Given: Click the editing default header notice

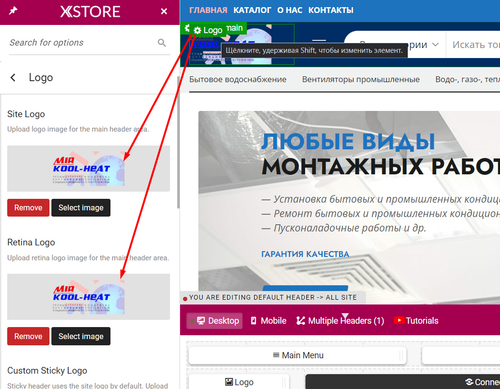Looking at the screenshot, I should (273, 297).
